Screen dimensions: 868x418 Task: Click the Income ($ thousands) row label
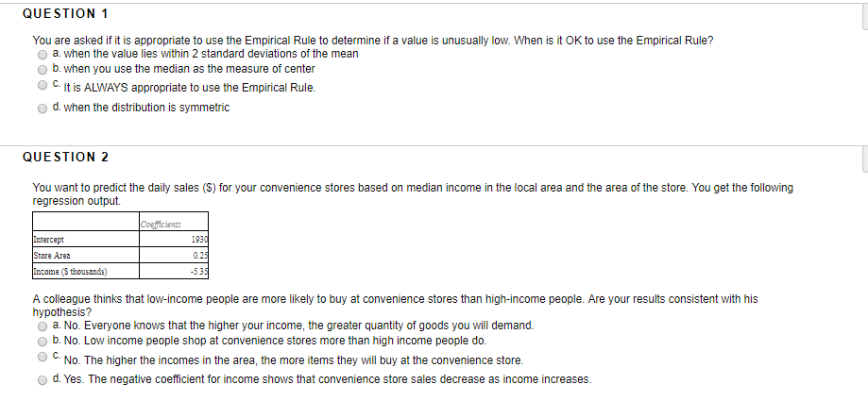[70, 272]
